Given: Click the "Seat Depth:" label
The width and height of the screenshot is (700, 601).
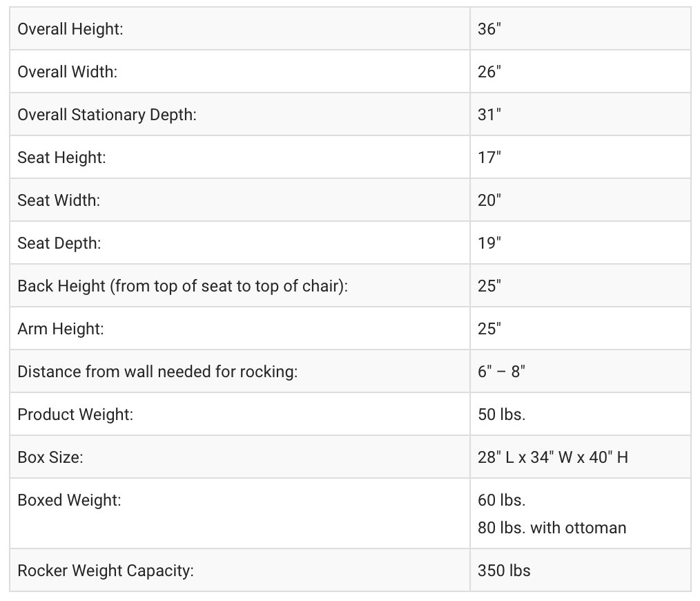Looking at the screenshot, I should [59, 243].
